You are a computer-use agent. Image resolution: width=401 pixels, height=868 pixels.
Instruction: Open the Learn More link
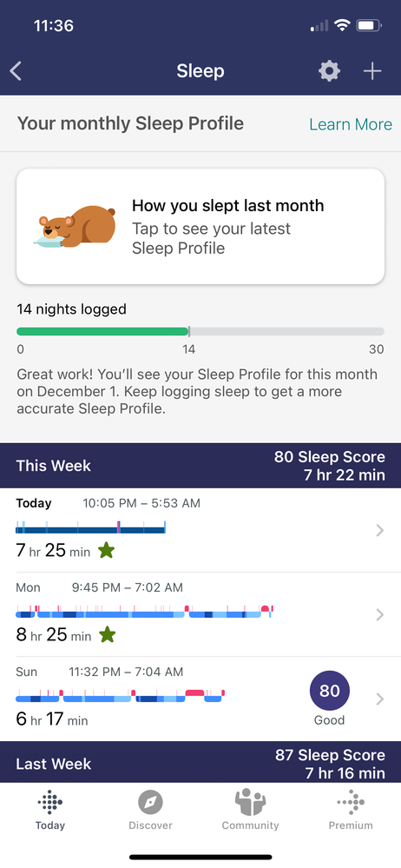351,124
